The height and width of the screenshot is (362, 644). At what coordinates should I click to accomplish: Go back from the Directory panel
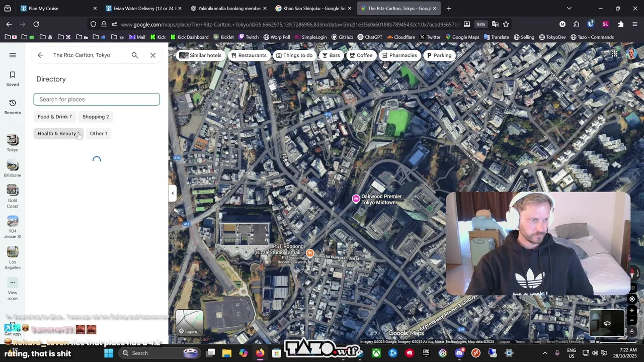coord(41,55)
